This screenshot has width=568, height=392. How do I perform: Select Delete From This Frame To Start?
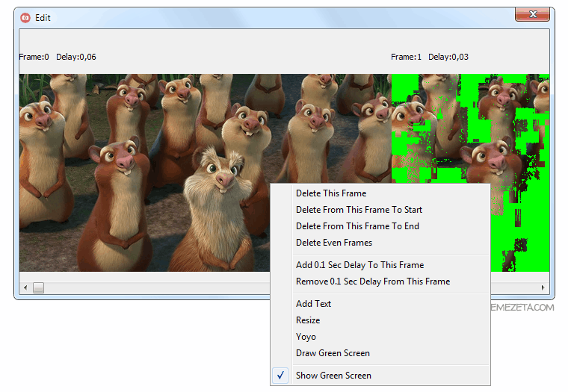380,210
